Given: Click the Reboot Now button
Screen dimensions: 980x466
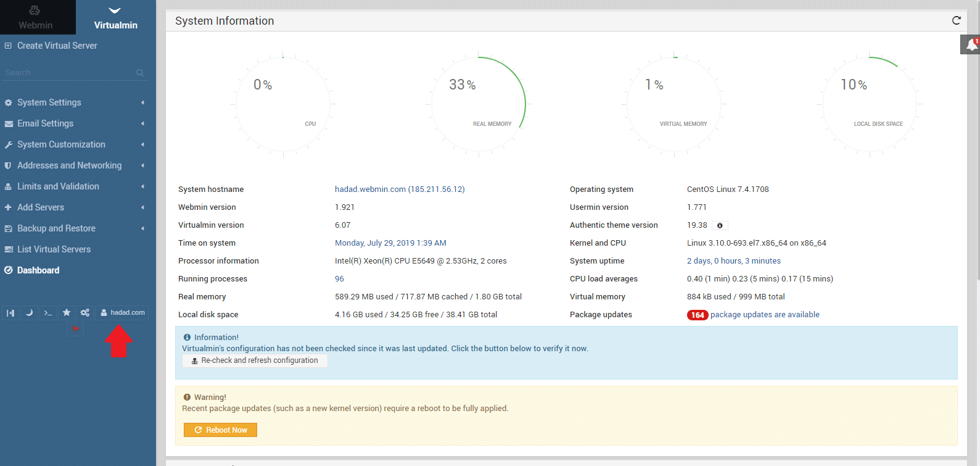Looking at the screenshot, I should 220,430.
